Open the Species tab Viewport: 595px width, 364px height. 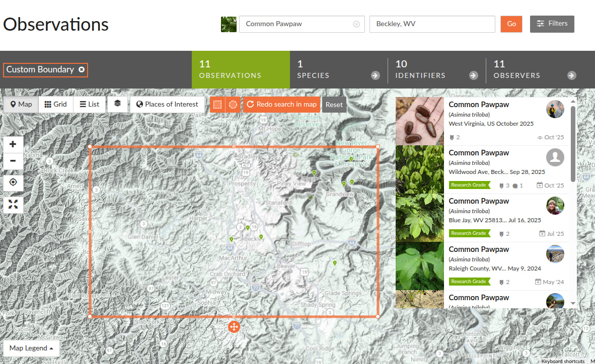click(338, 70)
